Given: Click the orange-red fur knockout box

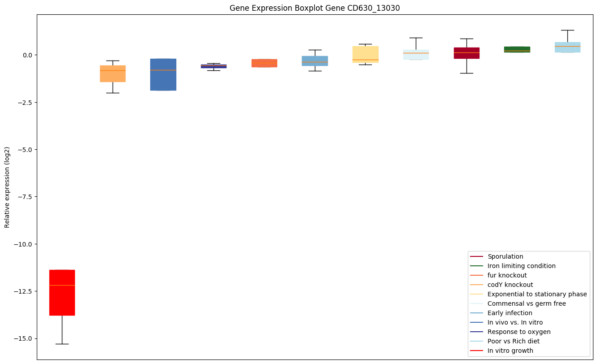Looking at the screenshot, I should click(x=264, y=63).
